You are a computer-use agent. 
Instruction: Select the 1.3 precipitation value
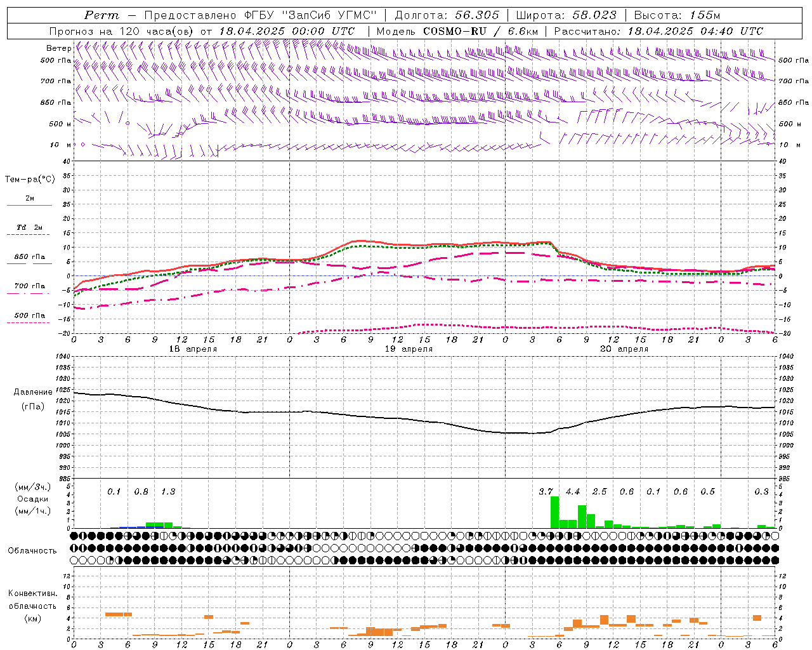(168, 492)
